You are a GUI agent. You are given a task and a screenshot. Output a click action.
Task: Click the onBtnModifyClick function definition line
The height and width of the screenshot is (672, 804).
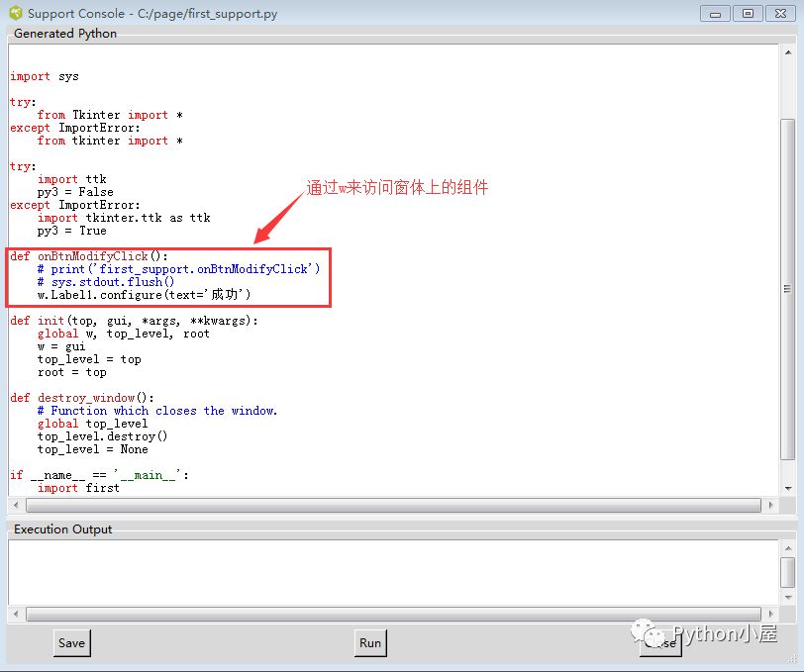pyautogui.click(x=89, y=255)
